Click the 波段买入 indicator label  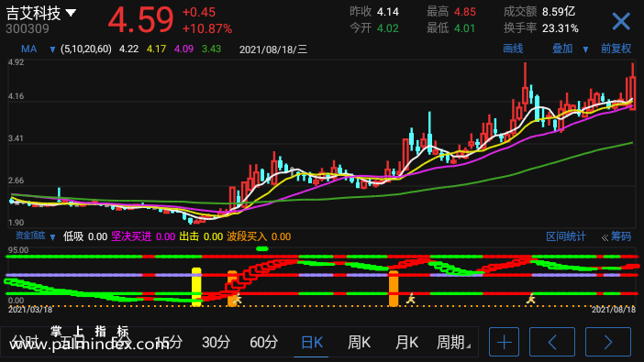(247, 236)
